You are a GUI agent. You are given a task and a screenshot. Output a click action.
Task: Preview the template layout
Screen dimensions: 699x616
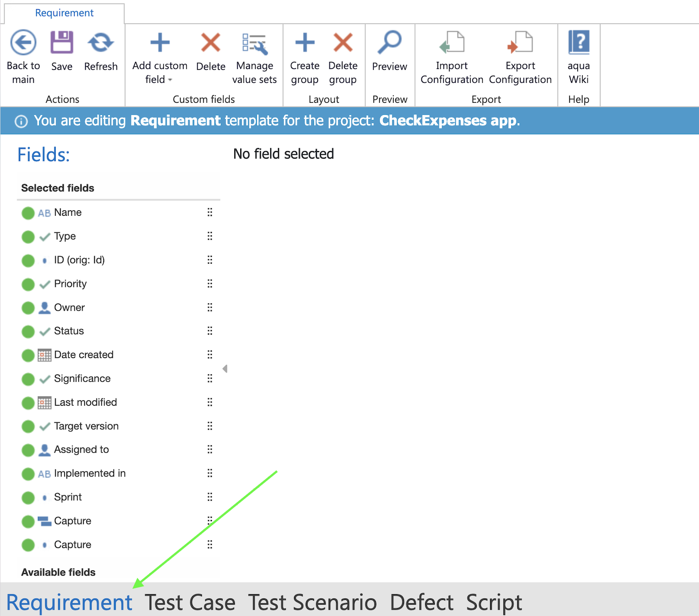pyautogui.click(x=390, y=43)
